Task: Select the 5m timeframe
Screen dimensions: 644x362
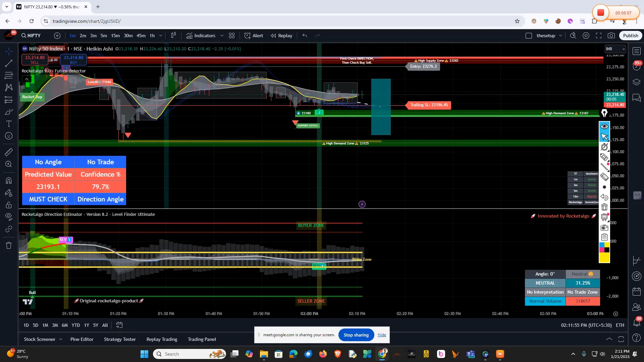Action: point(104,36)
